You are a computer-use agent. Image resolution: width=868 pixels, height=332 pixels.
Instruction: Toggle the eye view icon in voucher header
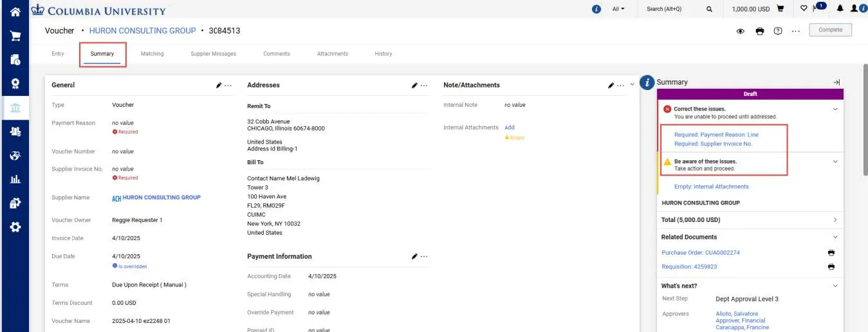click(741, 31)
